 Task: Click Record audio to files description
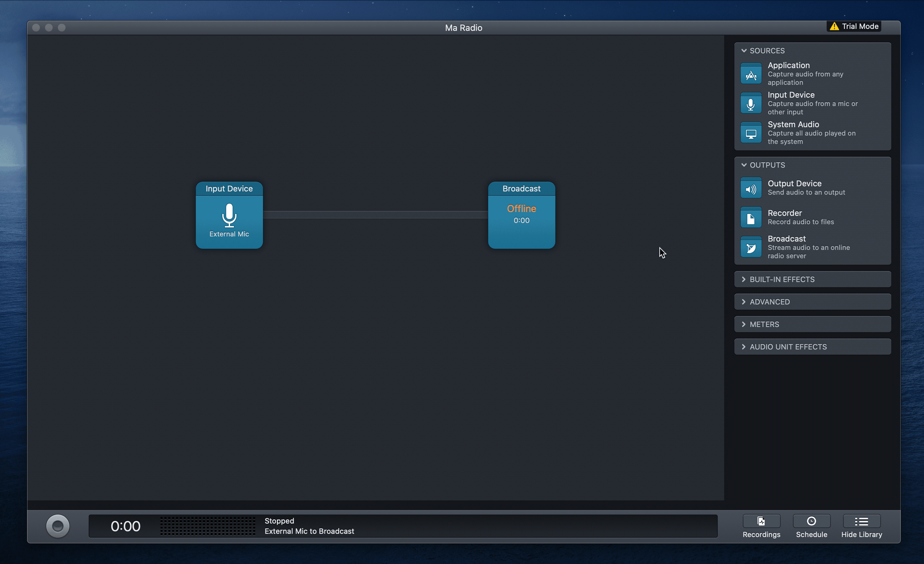(801, 222)
